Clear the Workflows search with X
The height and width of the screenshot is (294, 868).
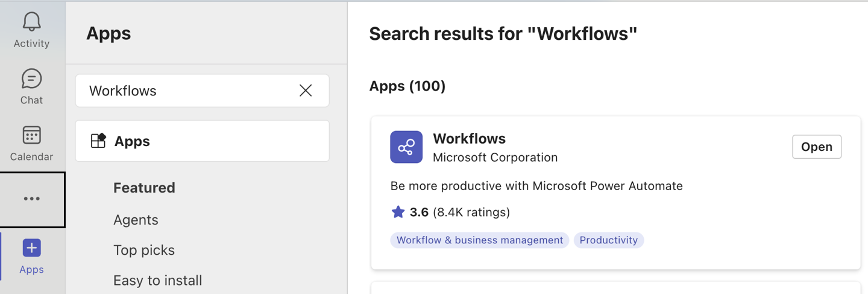click(306, 91)
